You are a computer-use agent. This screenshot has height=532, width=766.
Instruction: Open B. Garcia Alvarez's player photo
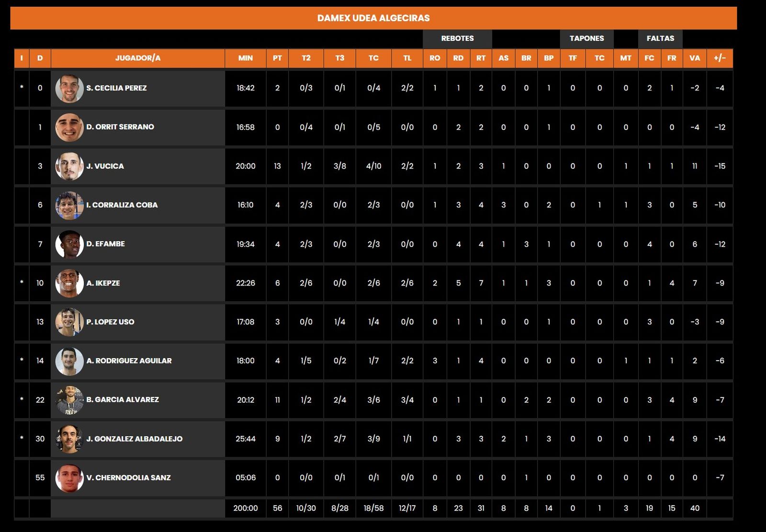(x=69, y=400)
